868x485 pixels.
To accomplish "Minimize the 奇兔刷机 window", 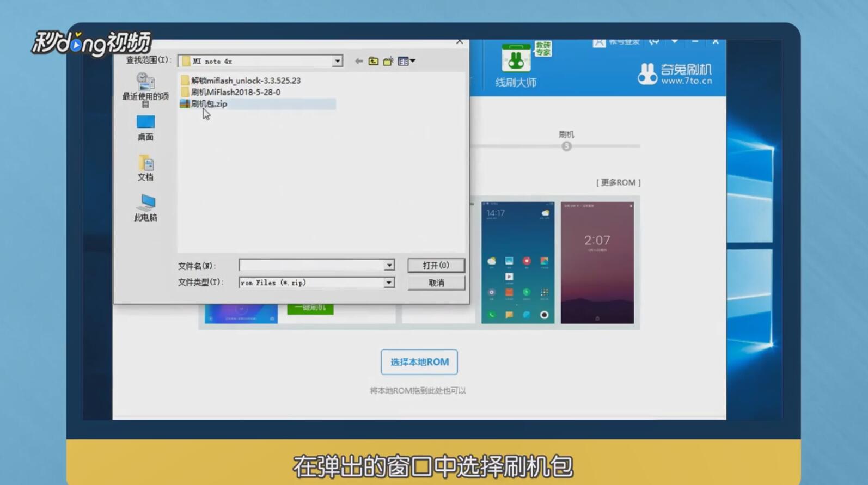I will point(695,41).
